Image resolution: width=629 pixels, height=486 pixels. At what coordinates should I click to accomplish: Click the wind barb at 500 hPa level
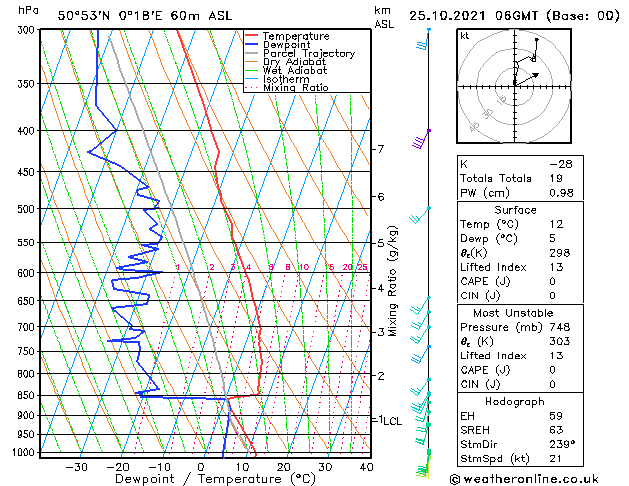point(419,215)
